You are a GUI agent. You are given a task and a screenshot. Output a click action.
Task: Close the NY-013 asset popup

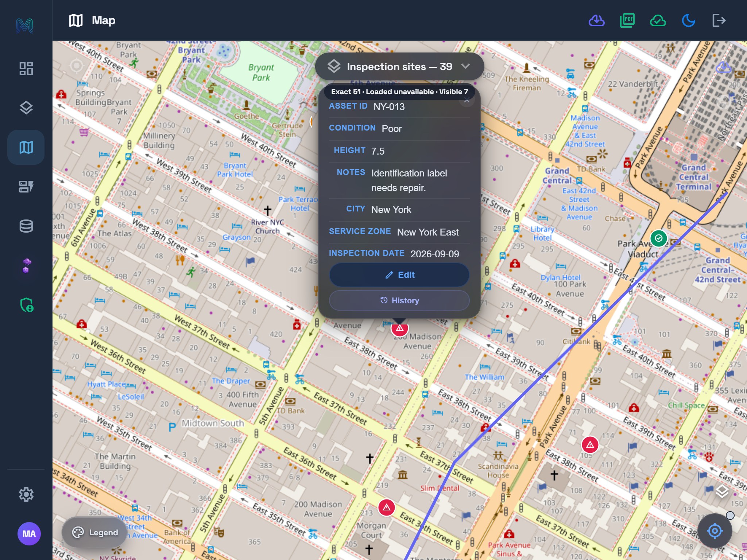(x=467, y=100)
